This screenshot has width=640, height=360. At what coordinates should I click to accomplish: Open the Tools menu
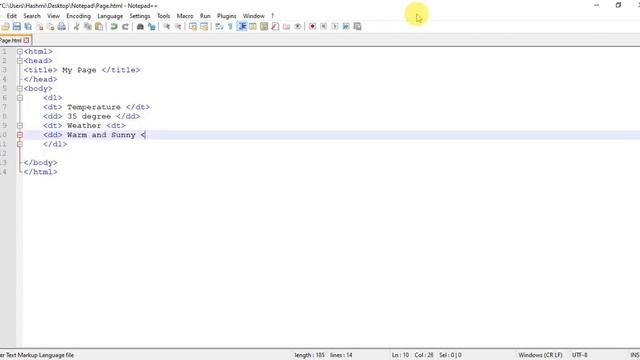[163, 16]
